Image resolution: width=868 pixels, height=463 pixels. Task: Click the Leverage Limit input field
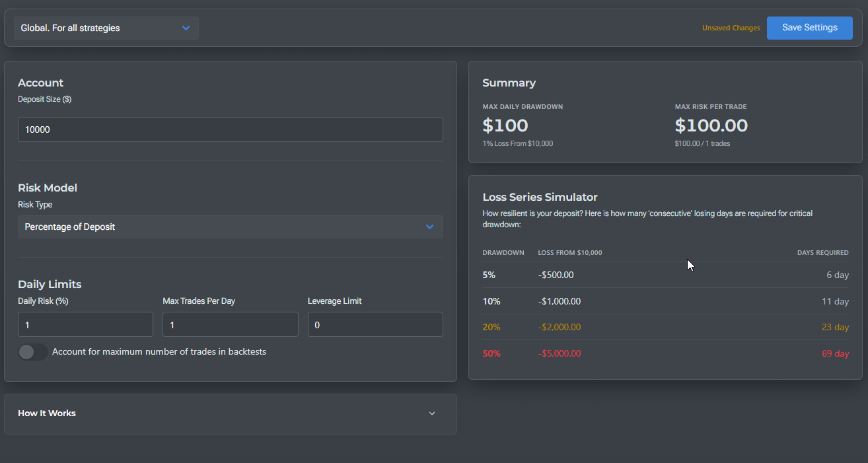coord(375,324)
